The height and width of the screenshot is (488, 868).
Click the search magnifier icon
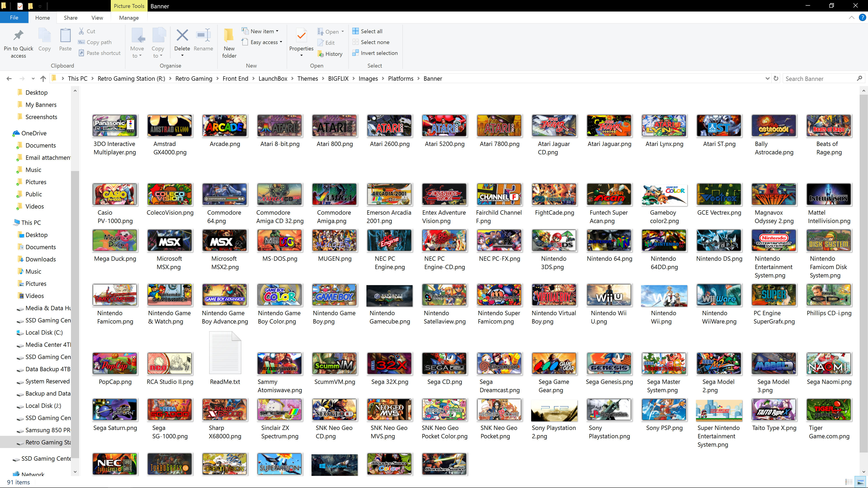point(860,78)
